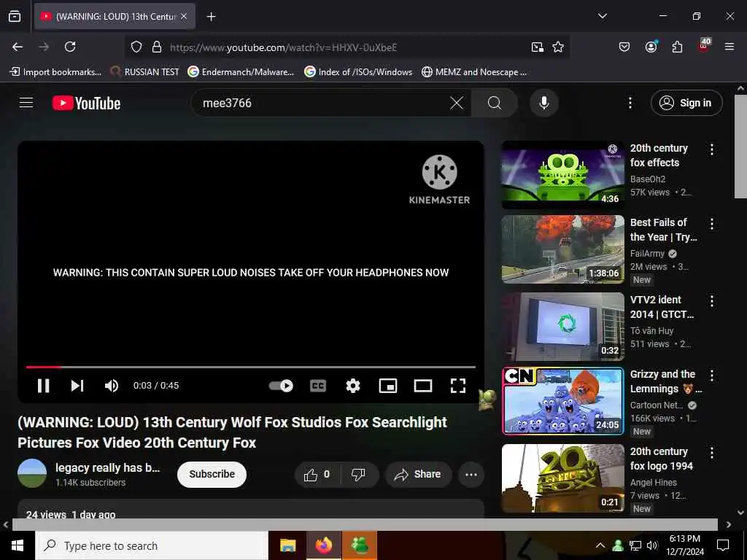This screenshot has height=560, width=747.
Task: Clear the search box text
Action: point(457,103)
